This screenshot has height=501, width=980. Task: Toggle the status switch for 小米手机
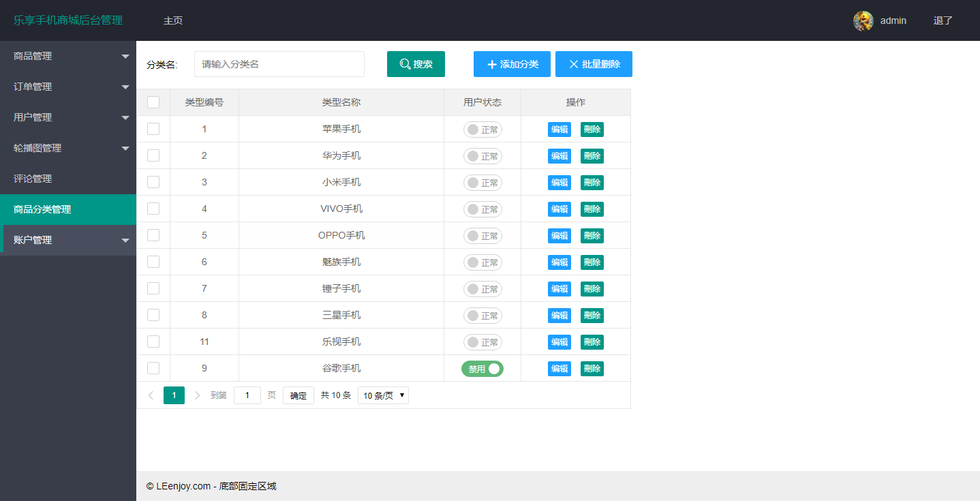[x=483, y=183]
